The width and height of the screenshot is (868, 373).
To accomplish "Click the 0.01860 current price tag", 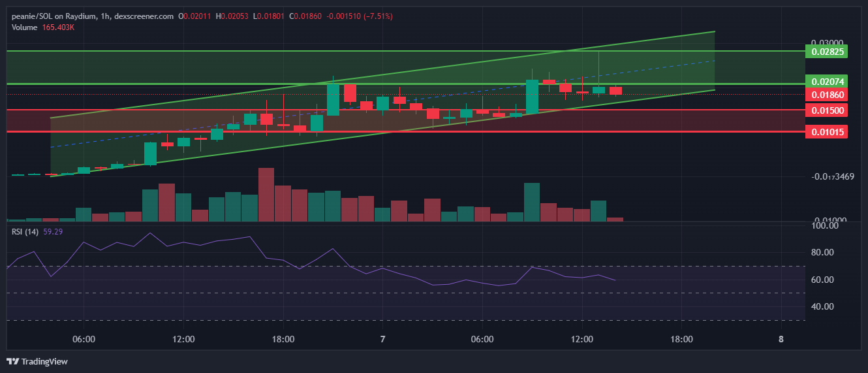I will pos(827,95).
